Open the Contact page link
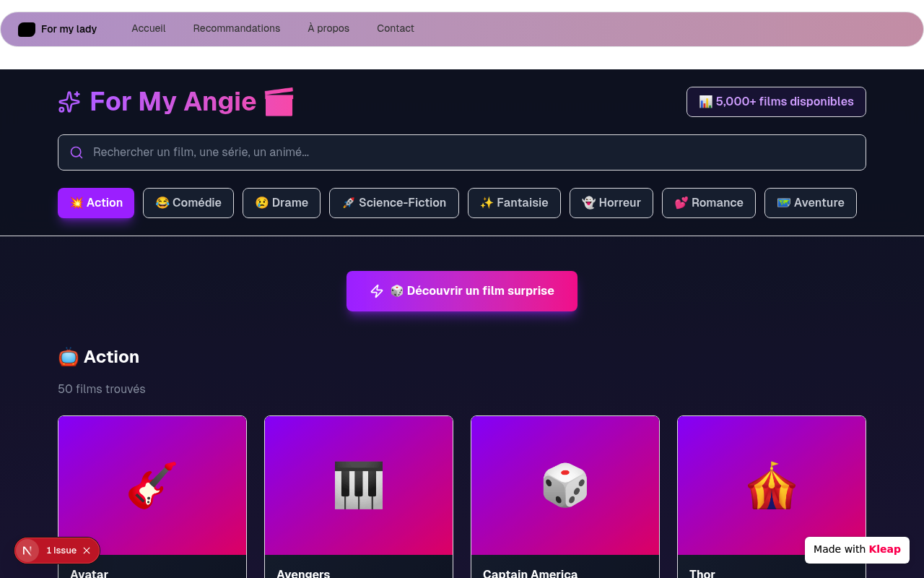 click(396, 29)
